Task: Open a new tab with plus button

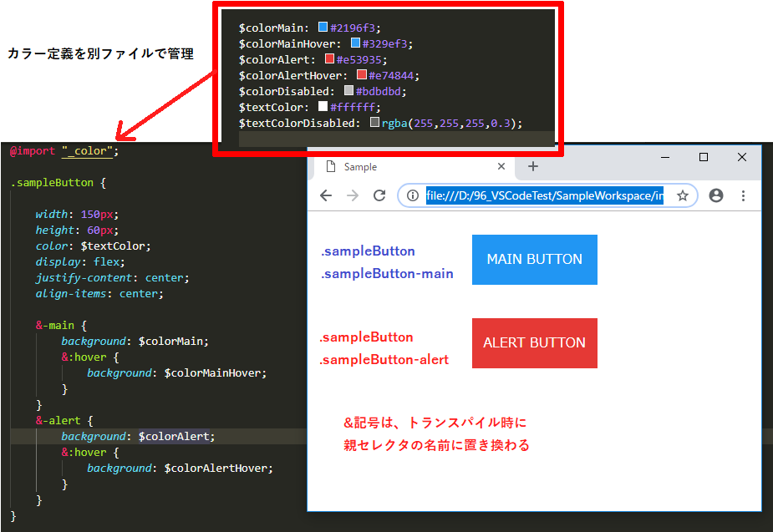Action: pyautogui.click(x=533, y=166)
